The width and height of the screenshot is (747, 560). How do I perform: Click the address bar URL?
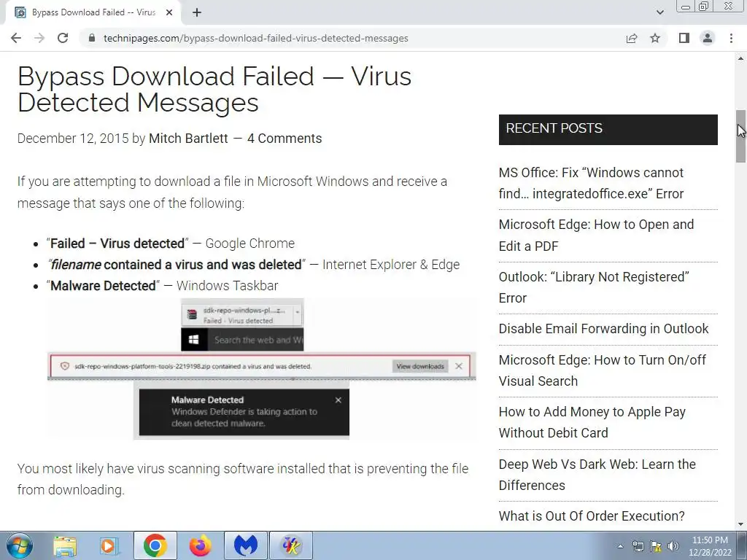tap(256, 38)
